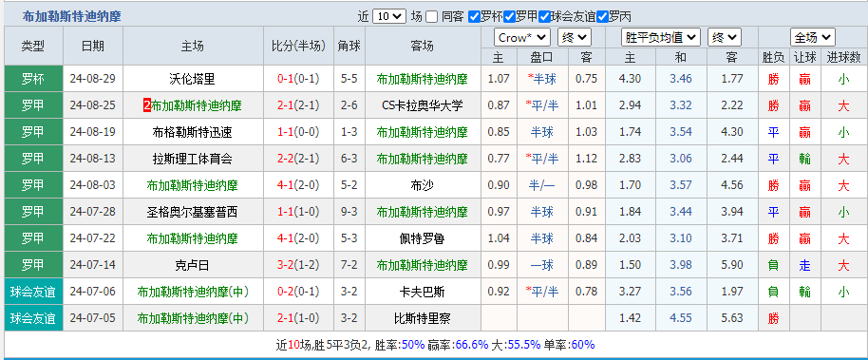Click the handicap 一球 in 克卢日 row
Image resolution: width=868 pixels, height=360 pixels.
[x=542, y=265]
